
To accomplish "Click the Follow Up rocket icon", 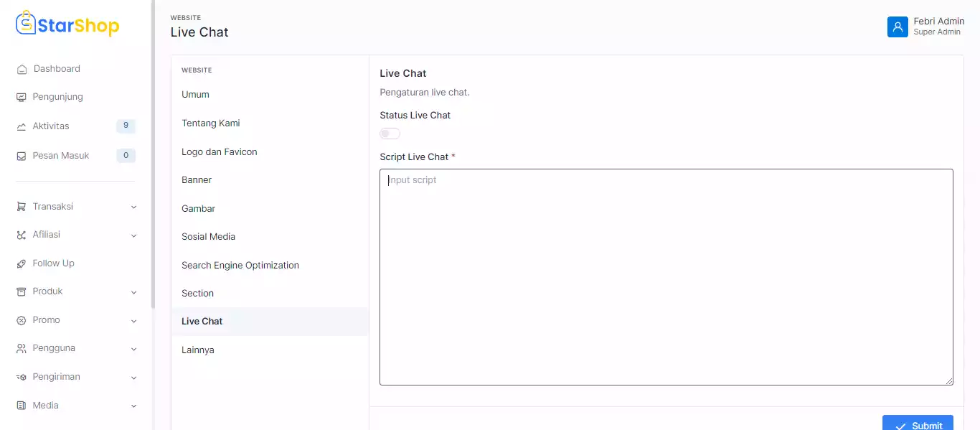I will pyautogui.click(x=22, y=264).
